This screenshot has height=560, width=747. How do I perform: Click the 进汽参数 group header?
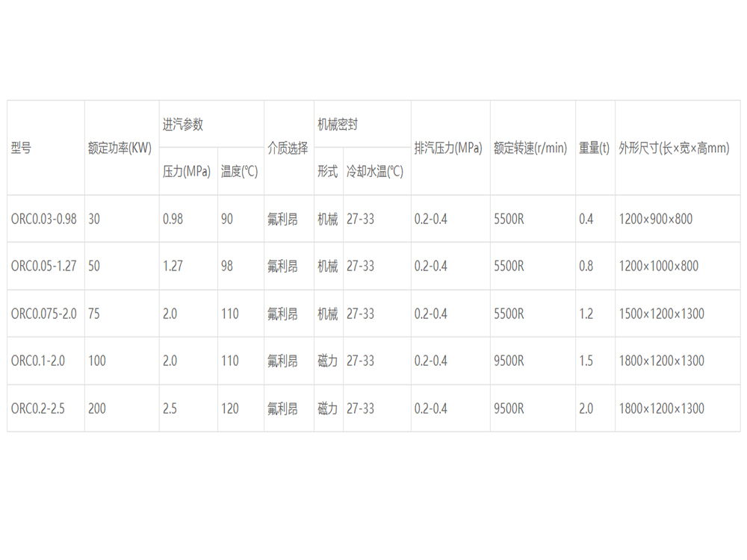click(183, 125)
